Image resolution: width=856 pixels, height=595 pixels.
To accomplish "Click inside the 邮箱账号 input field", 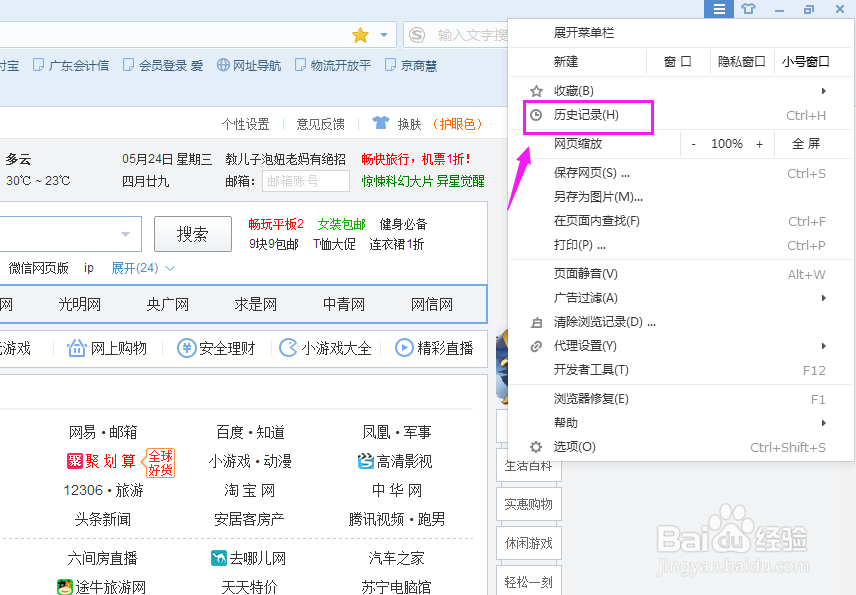I will [305, 182].
